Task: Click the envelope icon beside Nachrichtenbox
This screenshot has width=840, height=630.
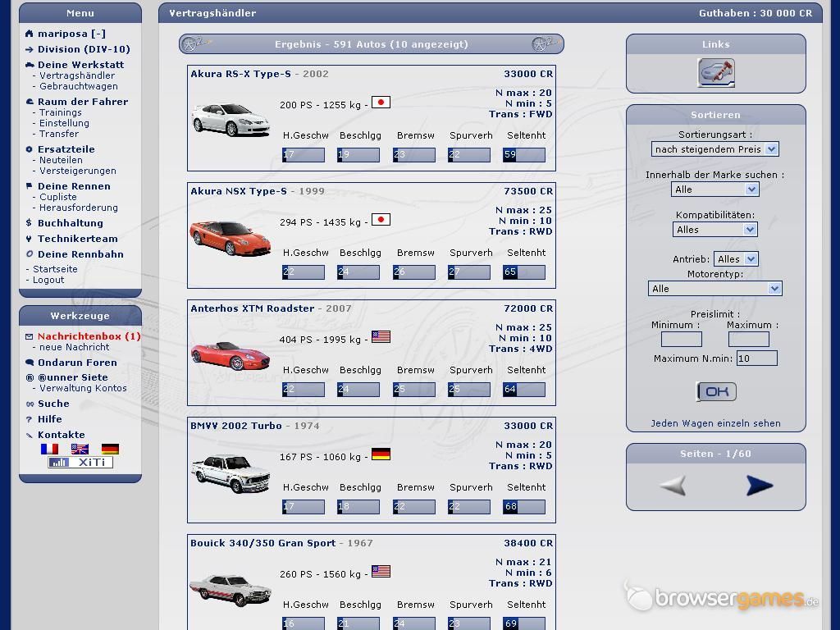Action: [x=30, y=336]
